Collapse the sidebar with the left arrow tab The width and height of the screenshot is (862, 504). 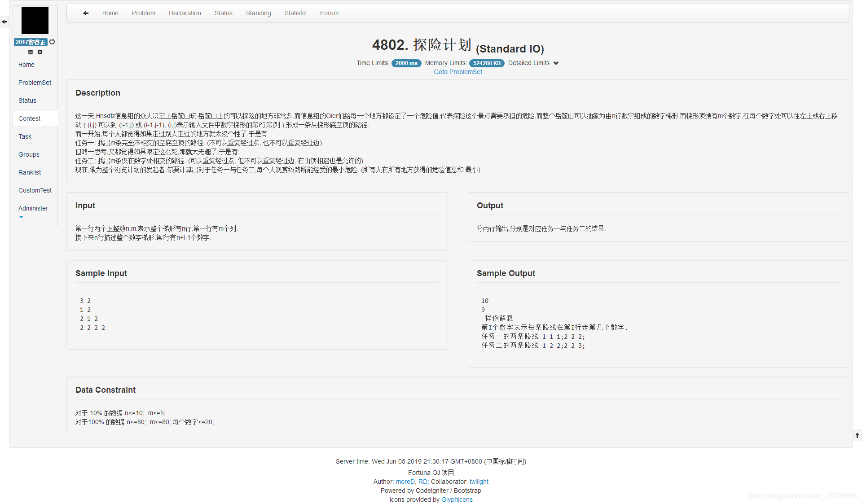[4, 22]
